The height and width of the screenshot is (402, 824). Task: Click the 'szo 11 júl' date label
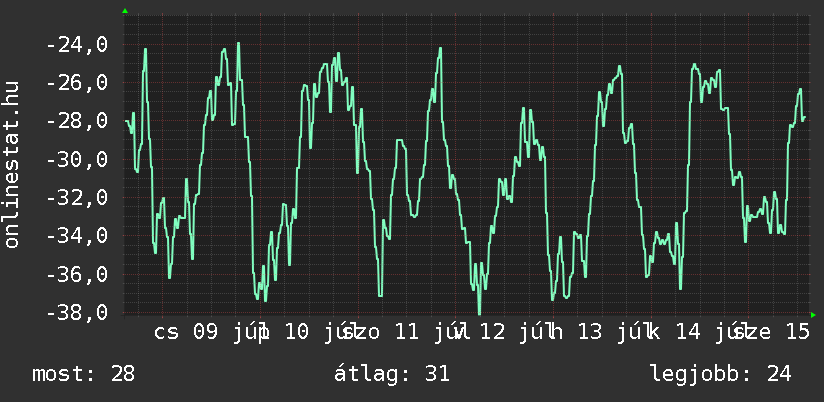pos(405,333)
